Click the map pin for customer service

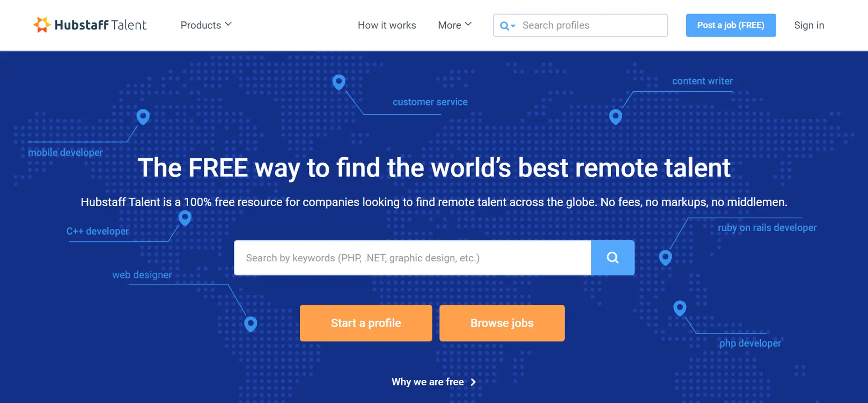click(x=339, y=82)
